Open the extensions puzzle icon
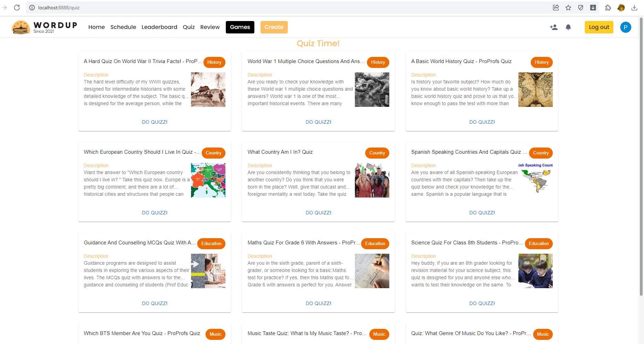 (x=608, y=8)
